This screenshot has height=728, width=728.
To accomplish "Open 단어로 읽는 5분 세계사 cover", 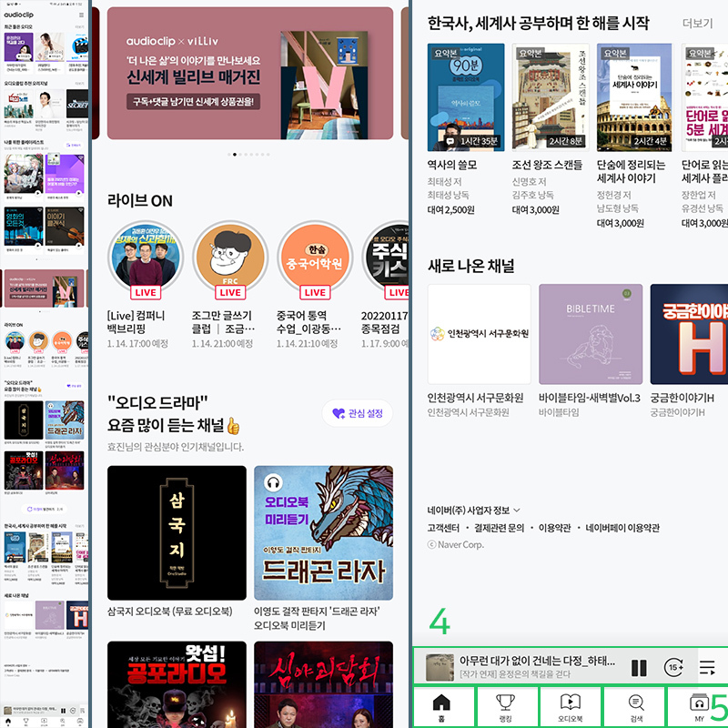I will 704,97.
